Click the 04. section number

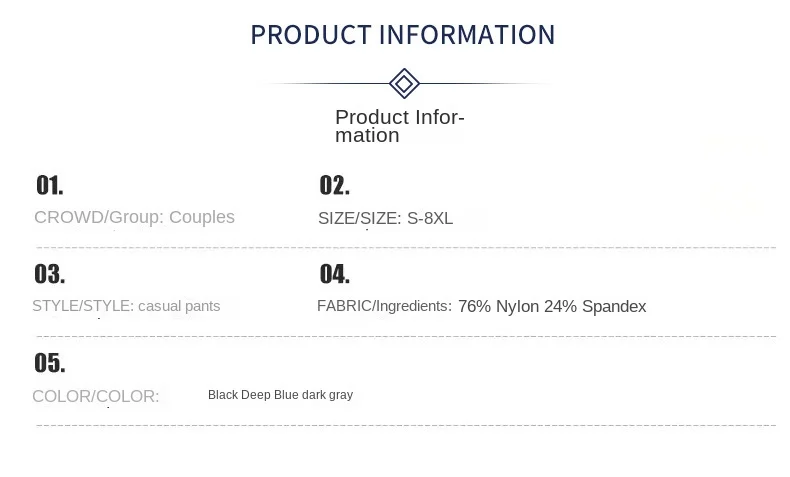click(x=334, y=274)
